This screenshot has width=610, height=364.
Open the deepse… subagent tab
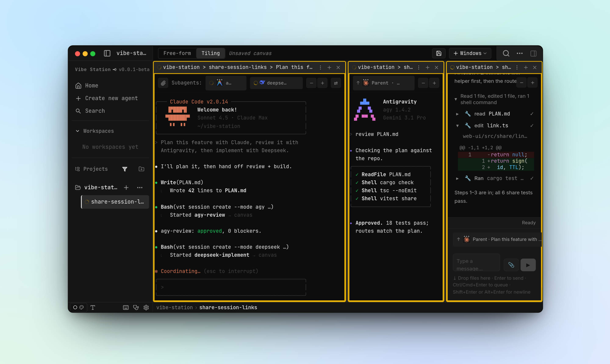(276, 83)
